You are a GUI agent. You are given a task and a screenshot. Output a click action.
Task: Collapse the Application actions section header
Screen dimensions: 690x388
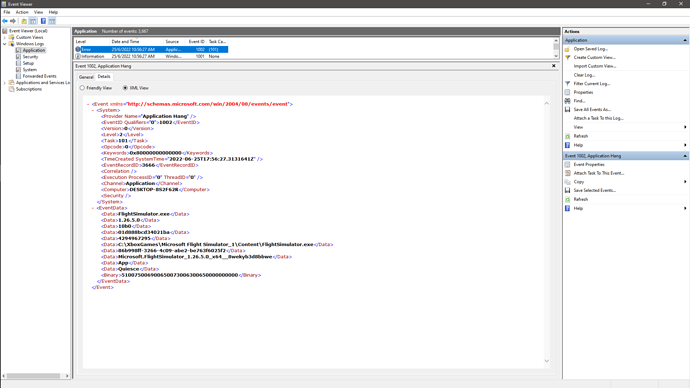point(685,40)
